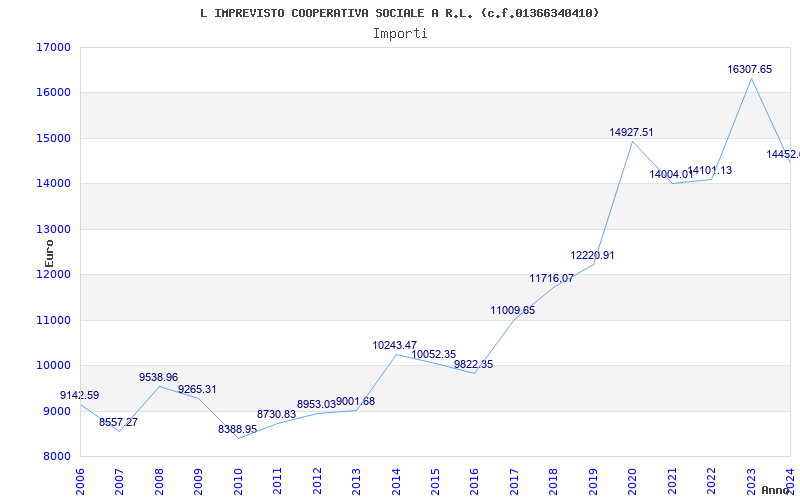Image resolution: width=800 pixels, height=500 pixels.
Task: Click the y-axis tick 17000
Action: click(53, 47)
